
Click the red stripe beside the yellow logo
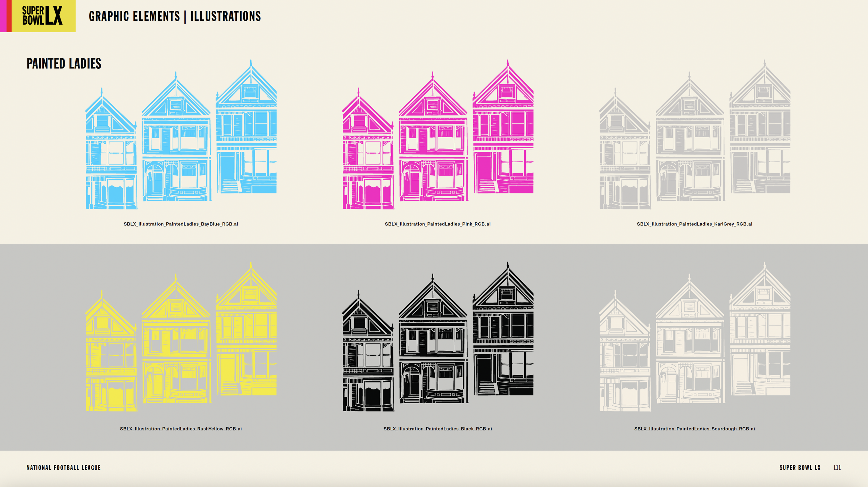pyautogui.click(x=9, y=16)
